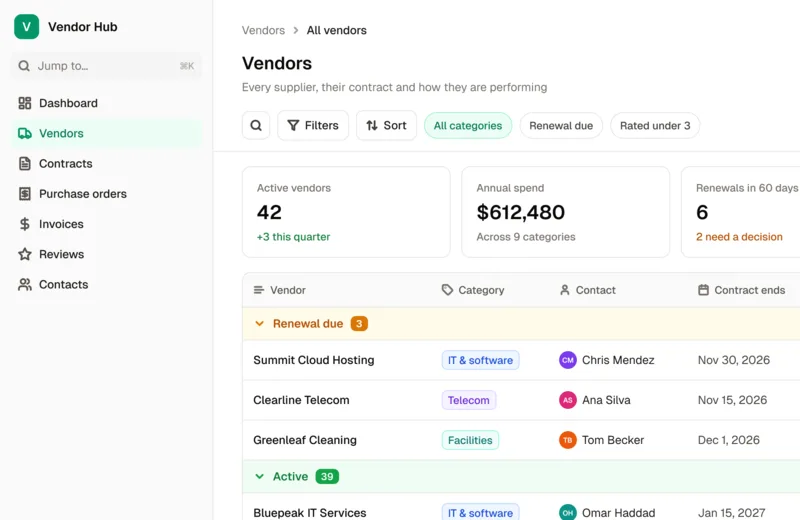Click the Facilities category tag

[470, 440]
